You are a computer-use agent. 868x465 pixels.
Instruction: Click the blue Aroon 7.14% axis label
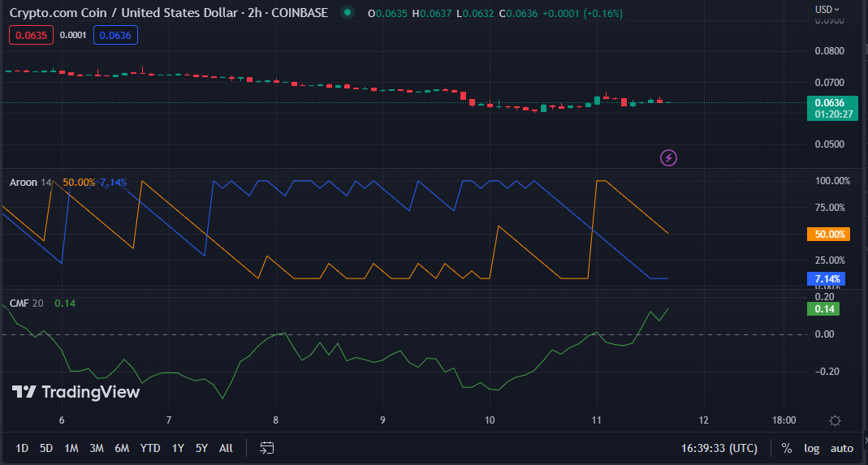click(826, 278)
